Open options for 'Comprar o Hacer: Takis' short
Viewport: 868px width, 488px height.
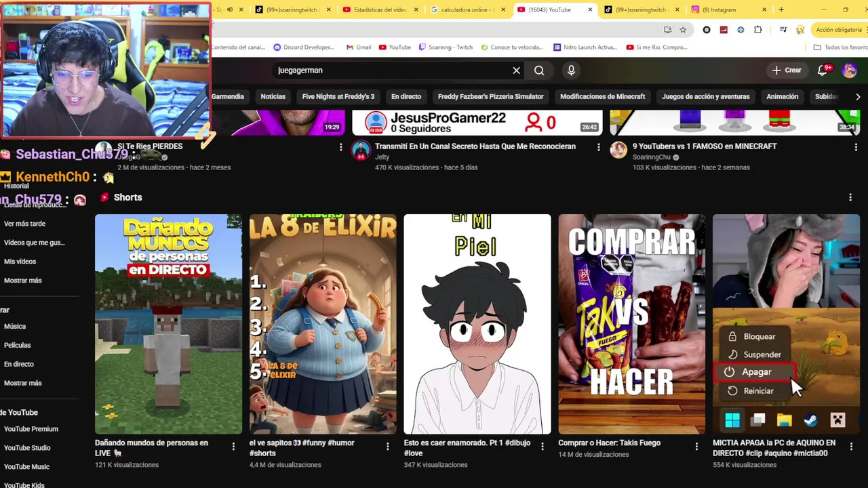(x=696, y=447)
